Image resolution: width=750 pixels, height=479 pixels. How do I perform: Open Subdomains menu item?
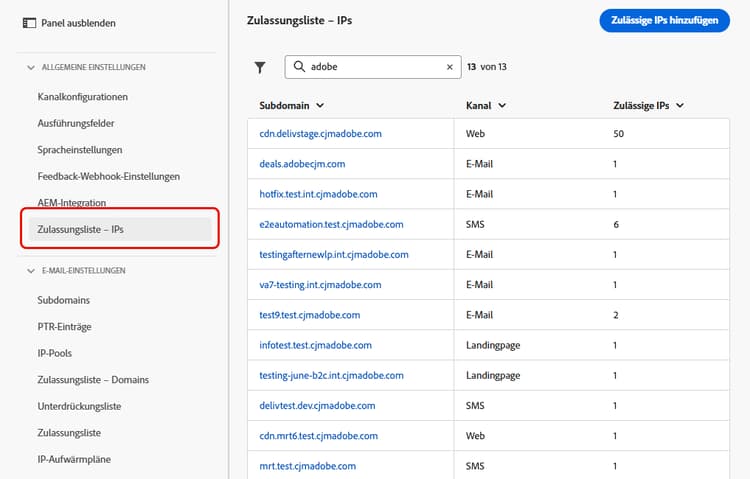(x=64, y=300)
